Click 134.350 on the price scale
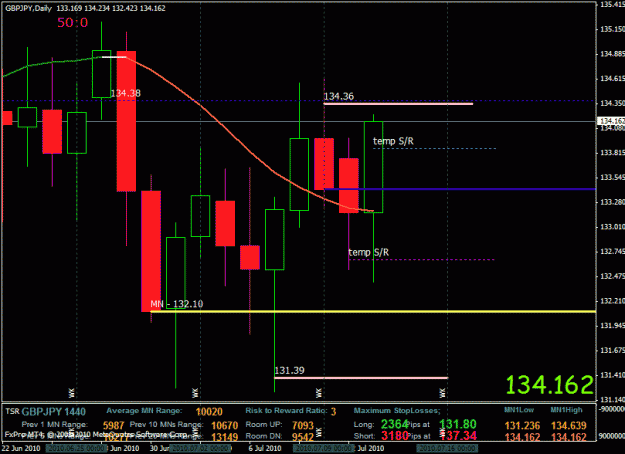The height and width of the screenshot is (454, 625). coord(612,104)
